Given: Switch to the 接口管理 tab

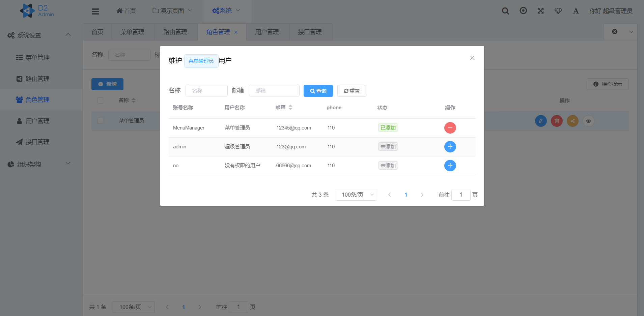Looking at the screenshot, I should (x=310, y=32).
